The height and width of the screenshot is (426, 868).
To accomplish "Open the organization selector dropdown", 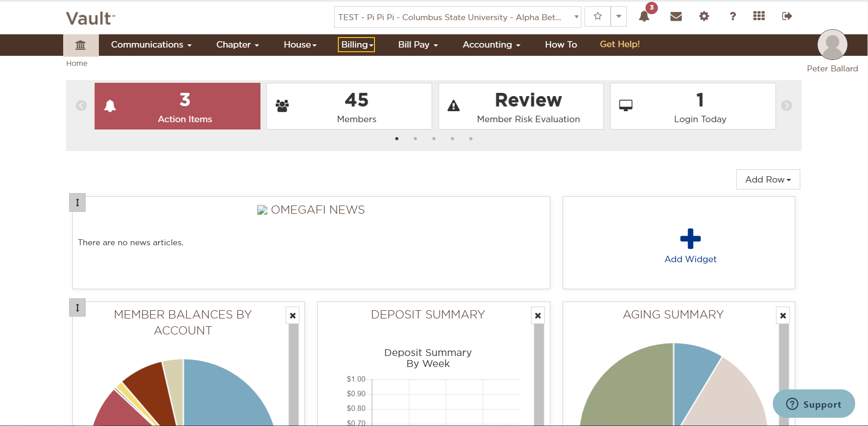I will point(457,17).
